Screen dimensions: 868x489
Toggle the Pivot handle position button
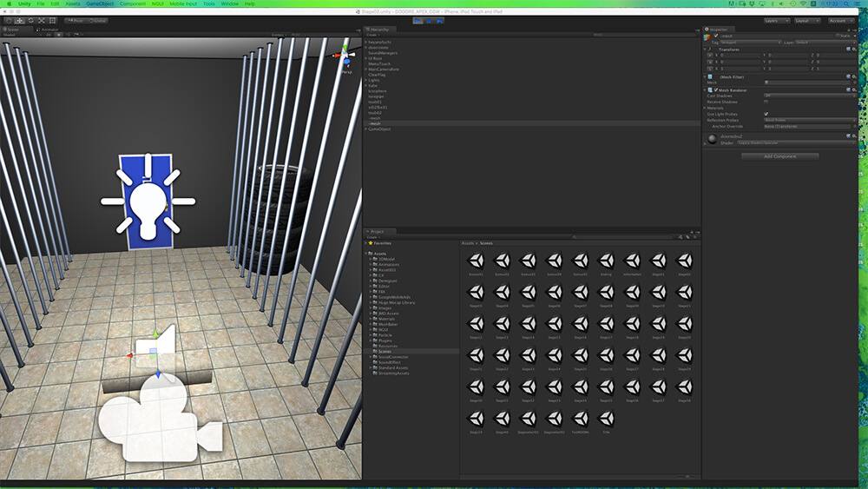tap(75, 20)
